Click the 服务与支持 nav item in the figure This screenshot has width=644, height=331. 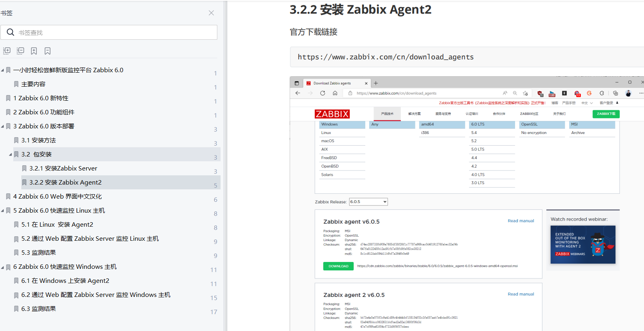click(x=443, y=114)
